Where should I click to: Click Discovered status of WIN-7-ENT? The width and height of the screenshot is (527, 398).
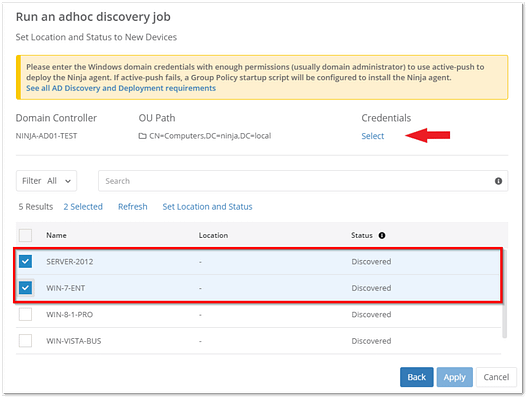tap(371, 288)
